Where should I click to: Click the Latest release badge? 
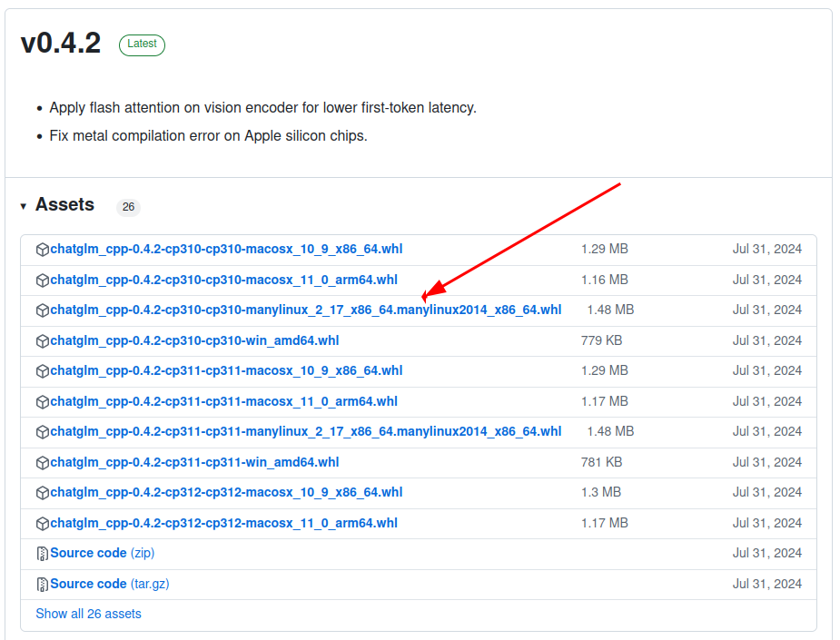[142, 44]
